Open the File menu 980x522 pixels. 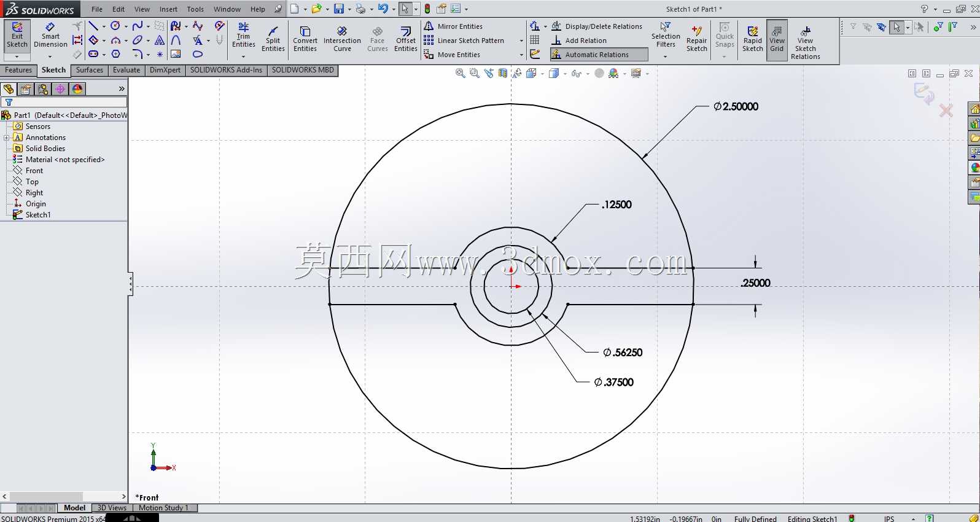point(97,9)
